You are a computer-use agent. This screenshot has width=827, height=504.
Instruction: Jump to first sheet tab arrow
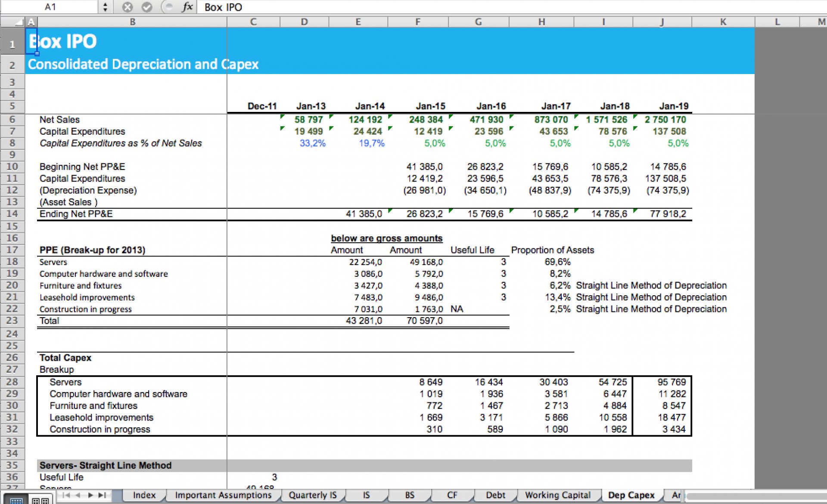(x=66, y=495)
